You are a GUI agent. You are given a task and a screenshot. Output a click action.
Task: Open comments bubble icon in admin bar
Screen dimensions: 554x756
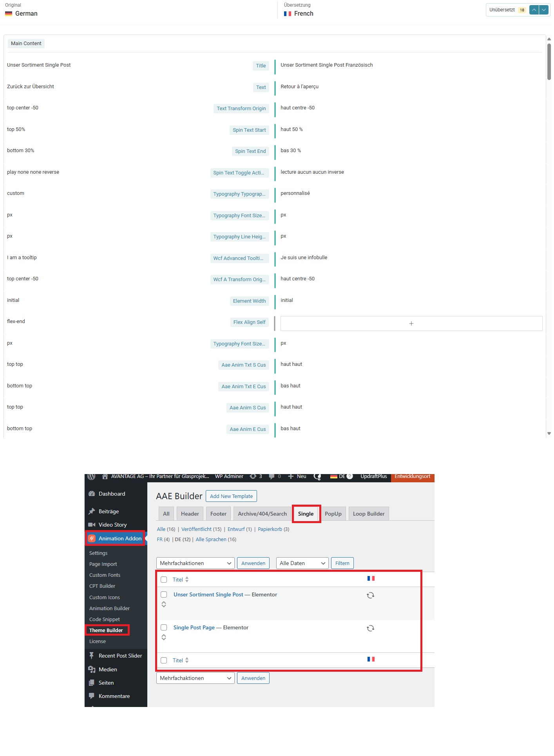[x=272, y=476]
